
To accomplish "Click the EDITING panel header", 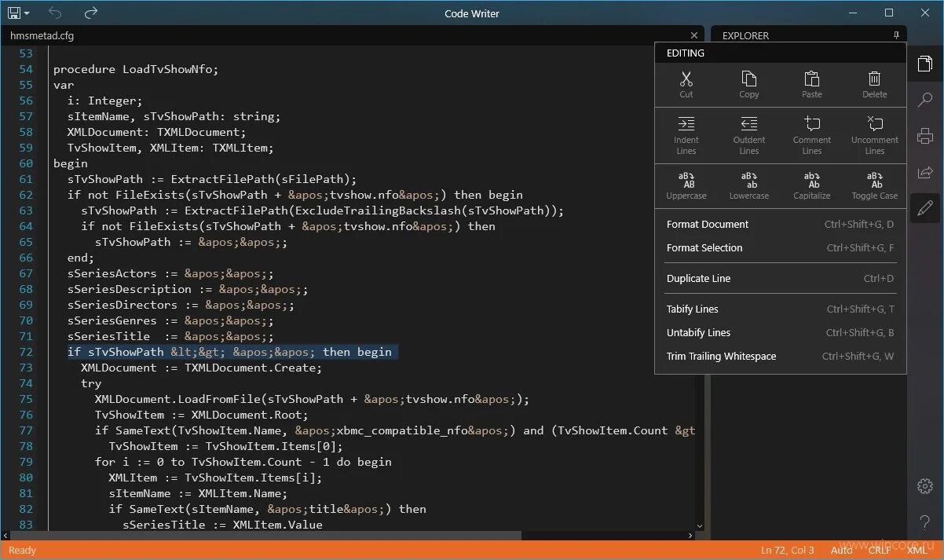I will (x=686, y=53).
